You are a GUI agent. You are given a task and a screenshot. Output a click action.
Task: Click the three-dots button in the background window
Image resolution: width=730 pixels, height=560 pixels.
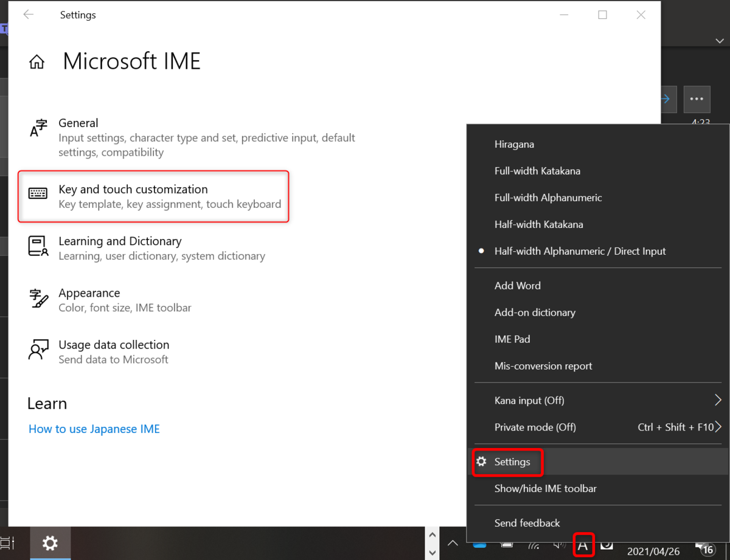pos(697,99)
